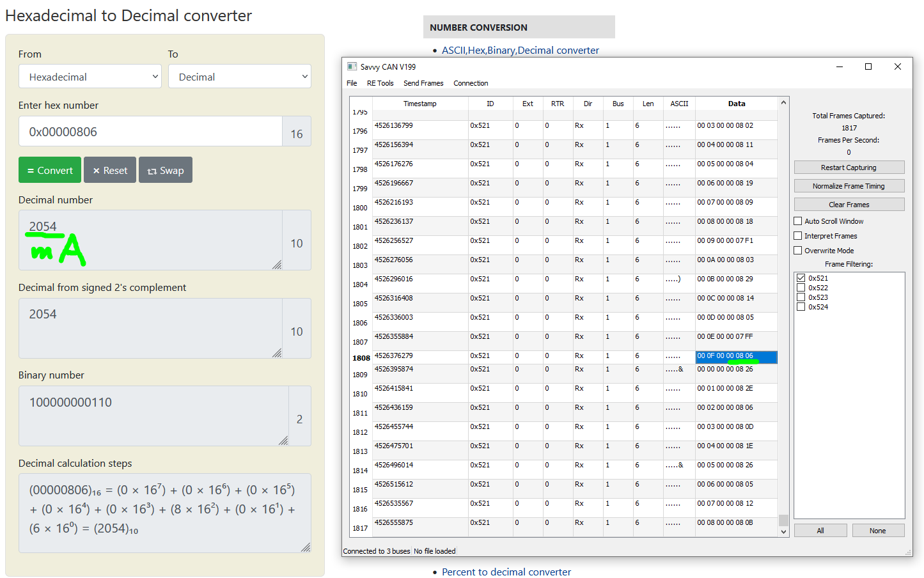Close the Savvy CAN window
The width and height of the screenshot is (924, 578).
point(897,66)
